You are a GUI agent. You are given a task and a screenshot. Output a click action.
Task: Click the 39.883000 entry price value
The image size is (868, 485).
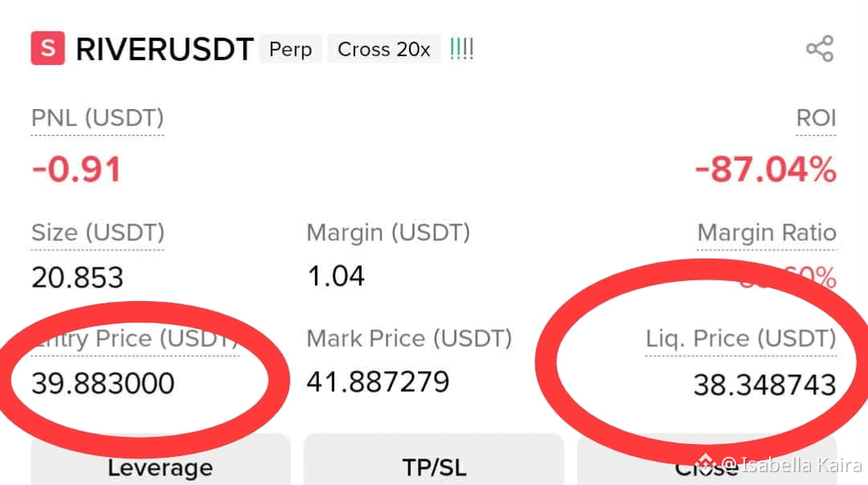coord(103,383)
